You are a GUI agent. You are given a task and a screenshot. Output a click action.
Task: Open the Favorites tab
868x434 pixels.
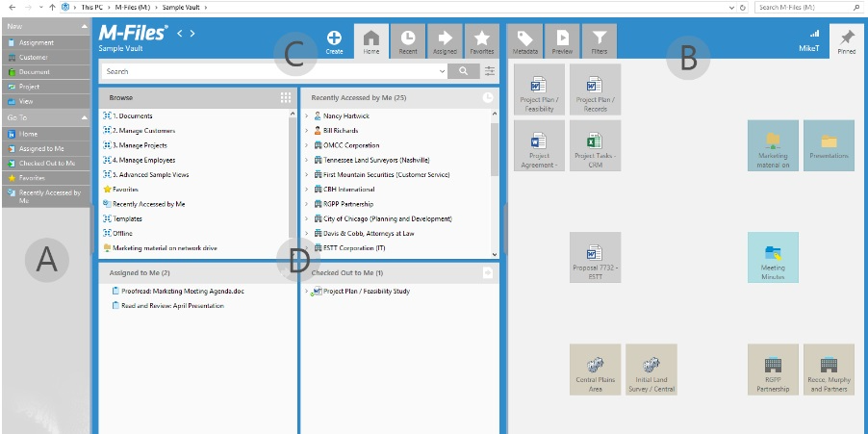pos(481,41)
